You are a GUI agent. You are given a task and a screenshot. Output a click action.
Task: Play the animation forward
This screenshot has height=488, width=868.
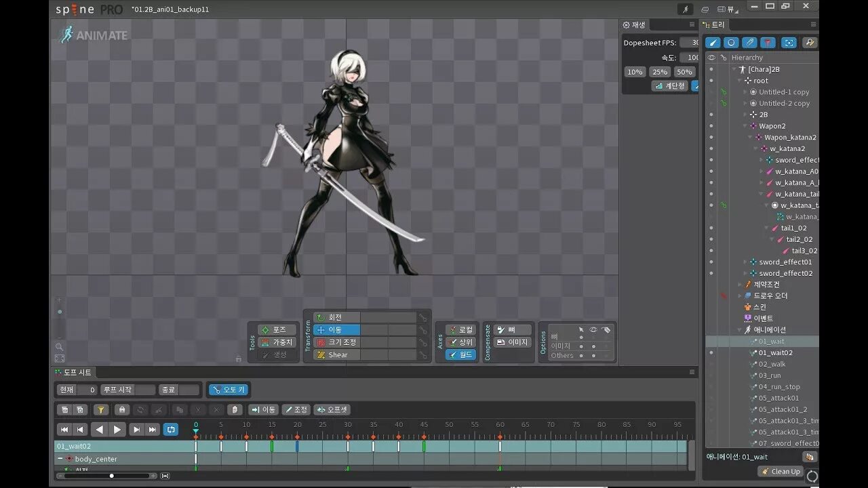(117, 429)
